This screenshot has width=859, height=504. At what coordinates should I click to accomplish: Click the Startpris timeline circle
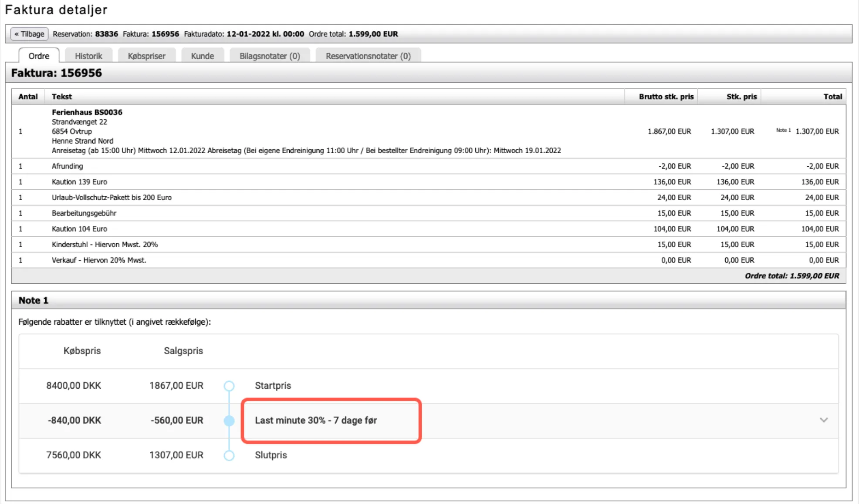[229, 386]
